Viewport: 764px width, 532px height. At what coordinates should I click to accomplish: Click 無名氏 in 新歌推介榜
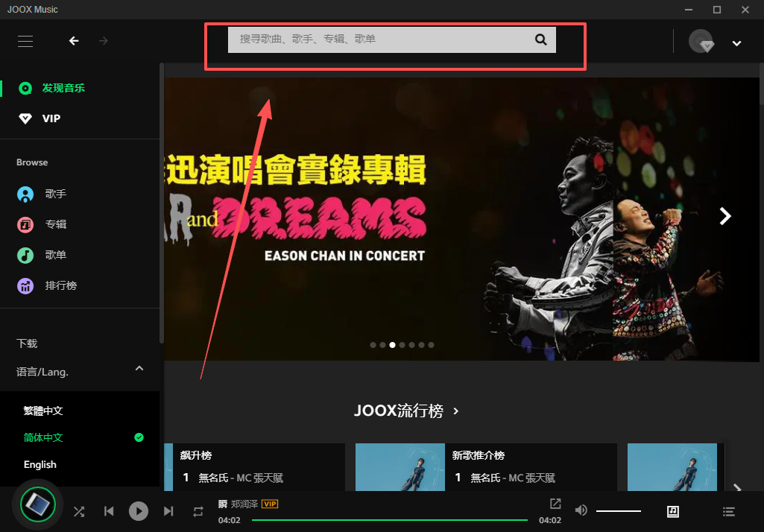click(485, 478)
